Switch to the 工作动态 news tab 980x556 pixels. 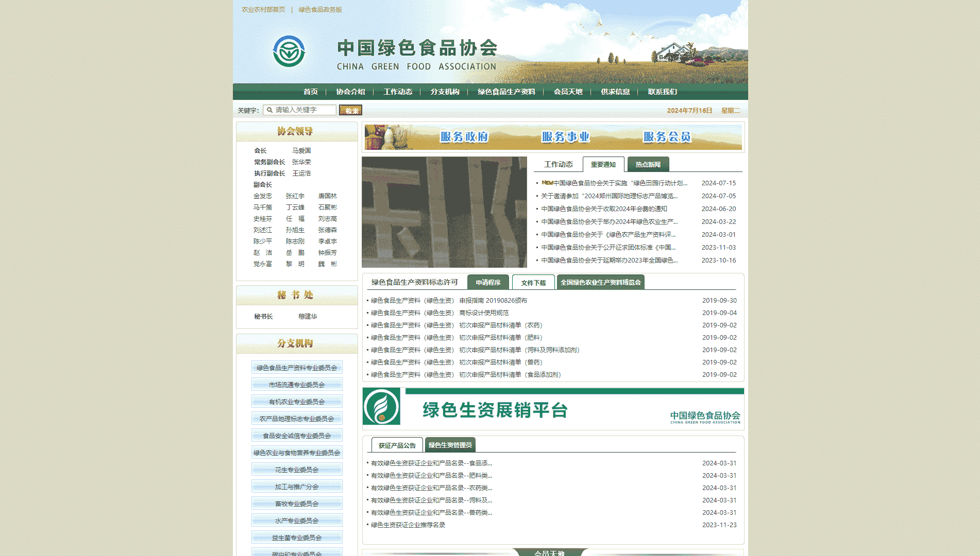point(559,164)
